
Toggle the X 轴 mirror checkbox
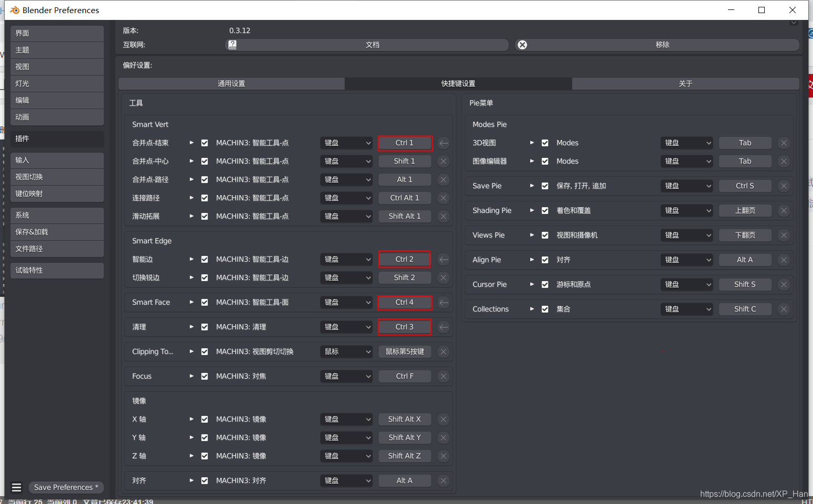205,419
